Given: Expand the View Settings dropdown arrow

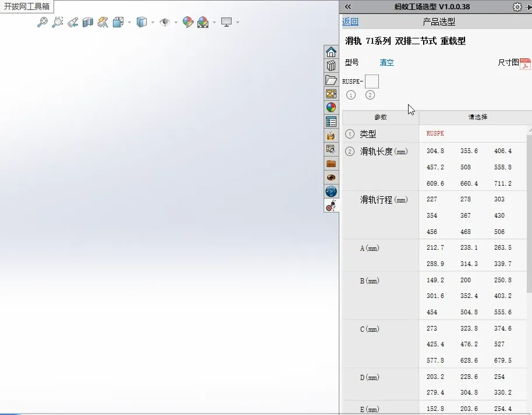Looking at the screenshot, I should click(237, 23).
